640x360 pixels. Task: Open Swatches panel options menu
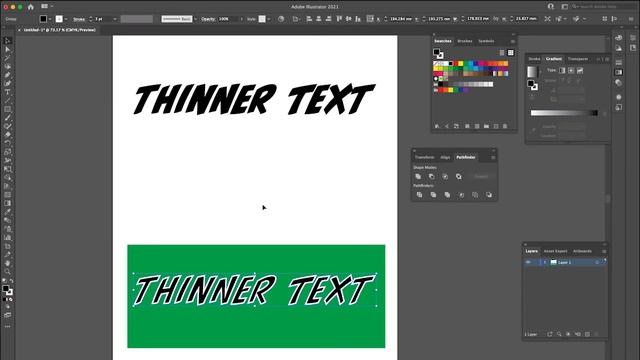[513, 41]
